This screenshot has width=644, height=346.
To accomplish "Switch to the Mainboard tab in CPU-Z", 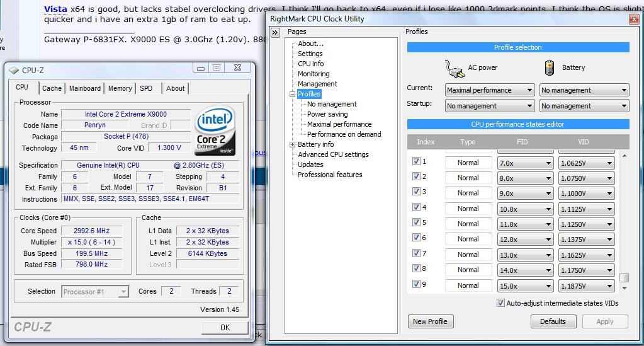I will [x=84, y=88].
